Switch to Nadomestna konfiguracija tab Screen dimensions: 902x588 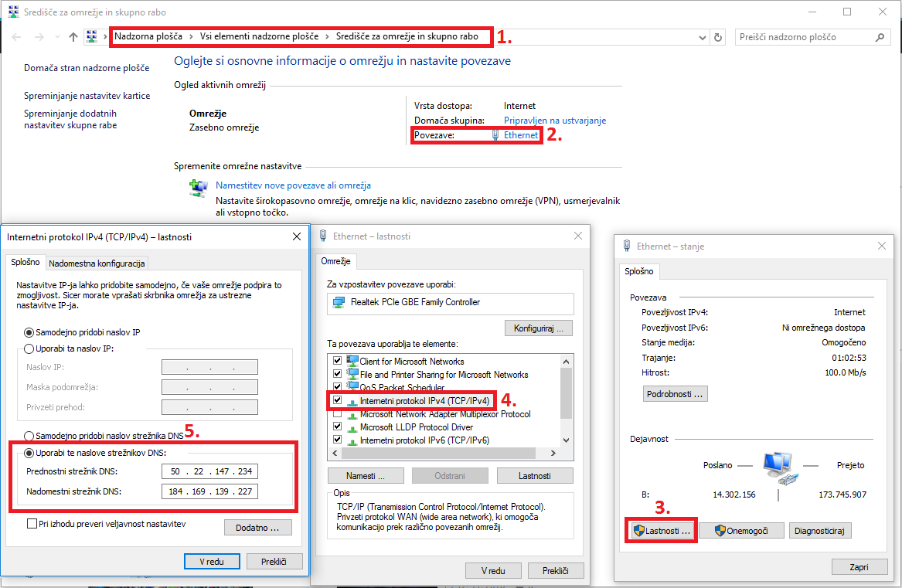(x=97, y=263)
